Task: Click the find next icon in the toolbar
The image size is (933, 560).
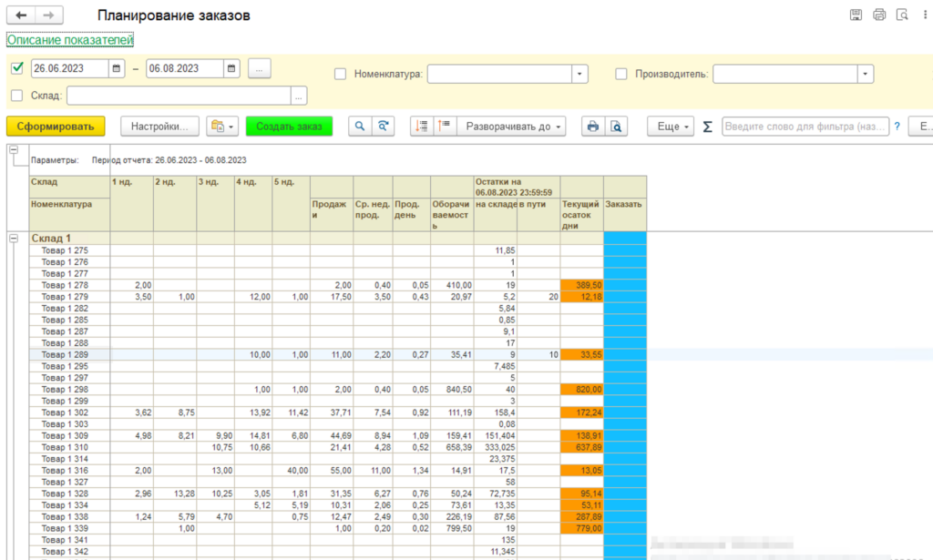Action: tap(384, 126)
